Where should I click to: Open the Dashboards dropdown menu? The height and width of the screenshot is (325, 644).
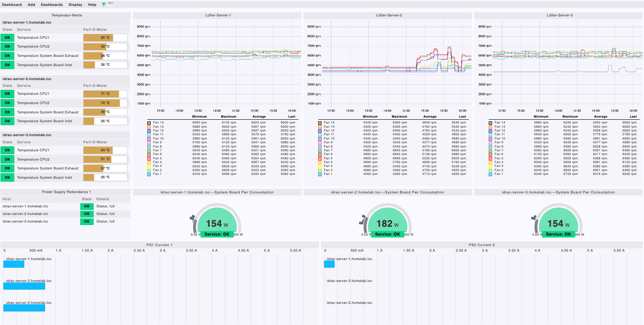(x=51, y=5)
